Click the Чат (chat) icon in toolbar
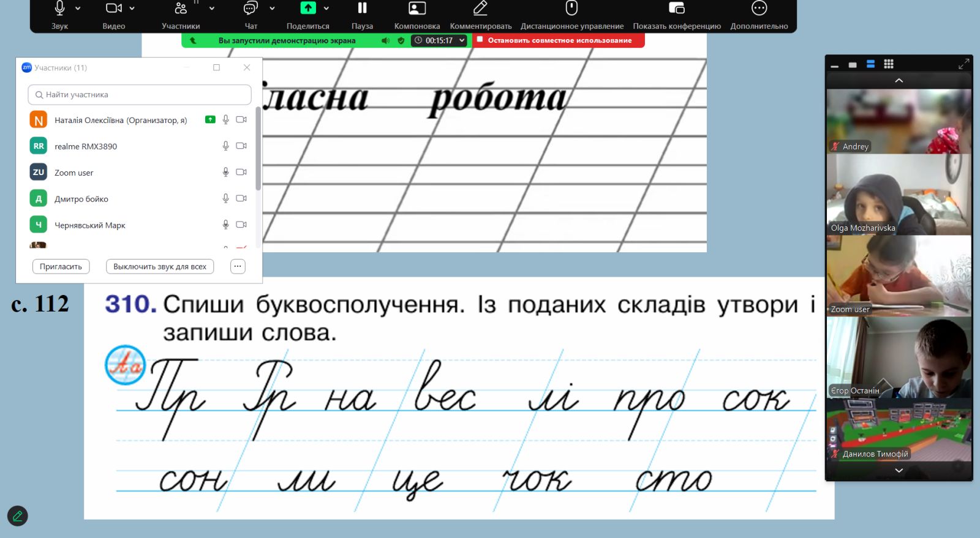980x538 pixels. click(x=250, y=9)
